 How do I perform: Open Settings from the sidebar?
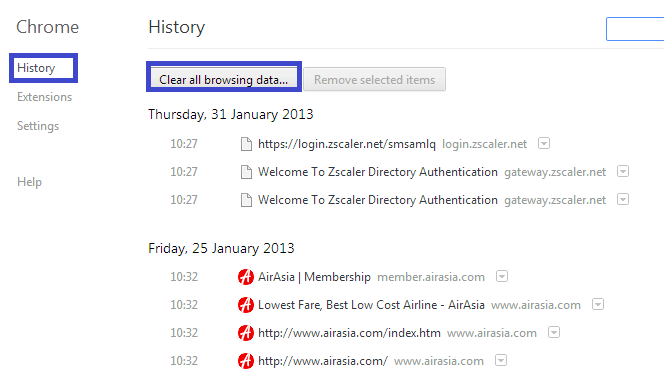coord(38,126)
